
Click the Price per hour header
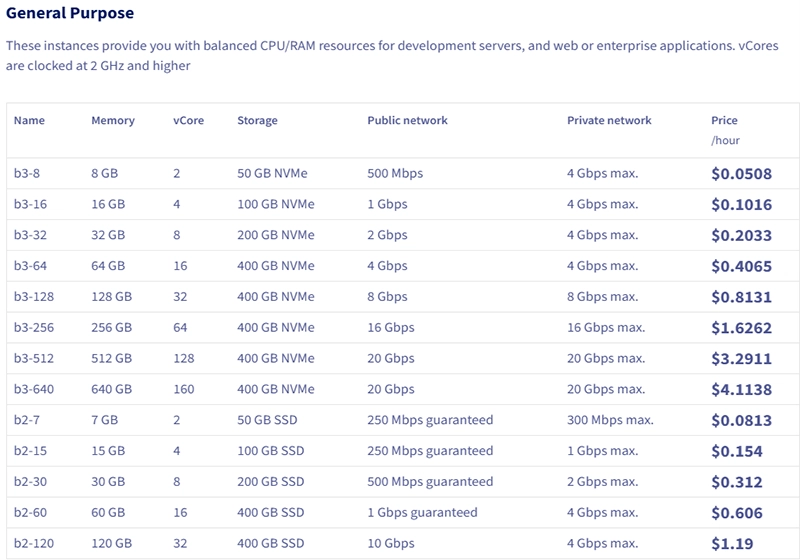(725, 130)
